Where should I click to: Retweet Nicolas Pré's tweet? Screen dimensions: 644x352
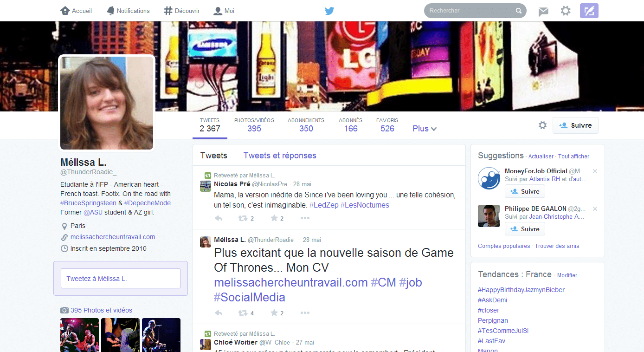pyautogui.click(x=243, y=218)
